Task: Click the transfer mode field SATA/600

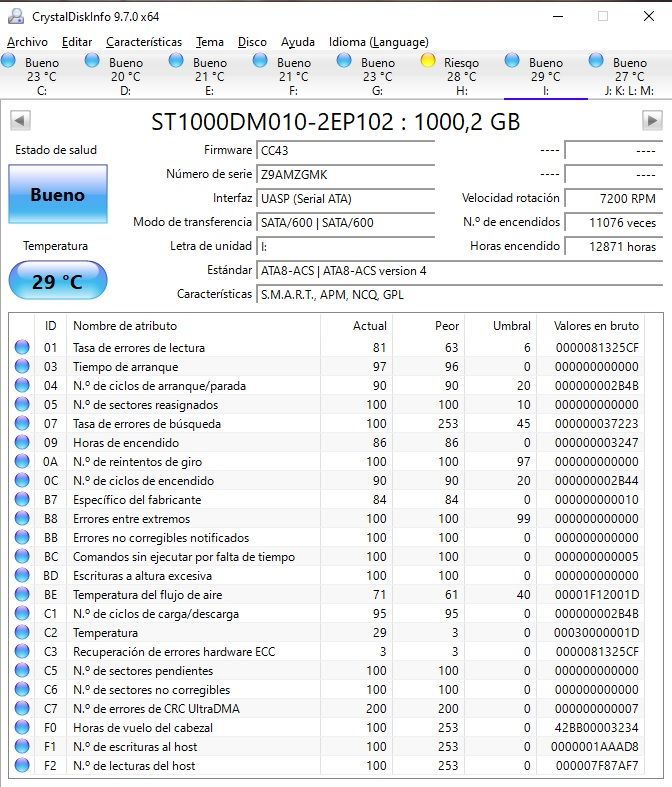Action: [345, 222]
